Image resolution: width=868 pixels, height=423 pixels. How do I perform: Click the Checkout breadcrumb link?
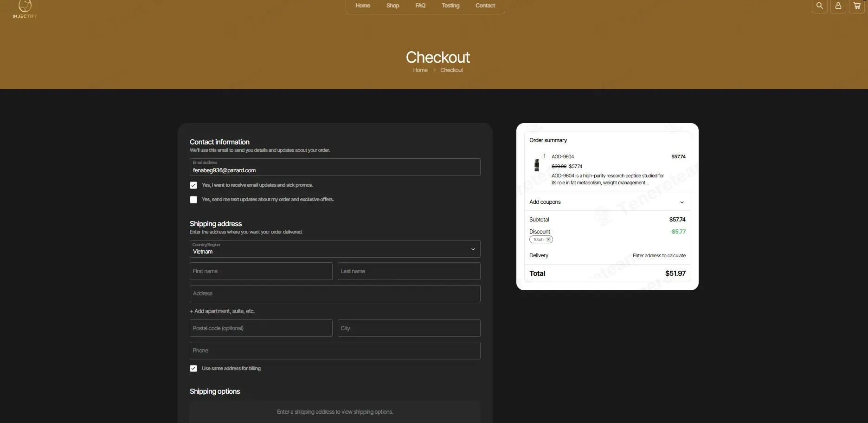(x=451, y=70)
